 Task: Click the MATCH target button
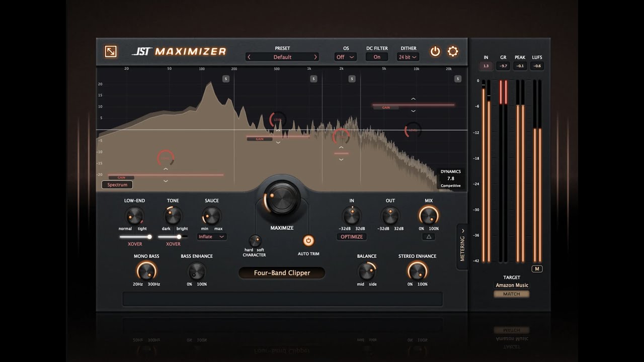tap(512, 294)
